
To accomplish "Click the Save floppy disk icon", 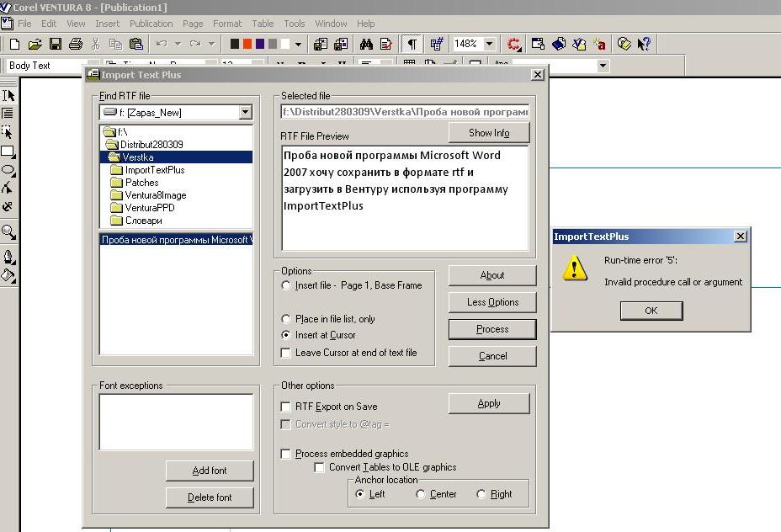I will tap(56, 45).
